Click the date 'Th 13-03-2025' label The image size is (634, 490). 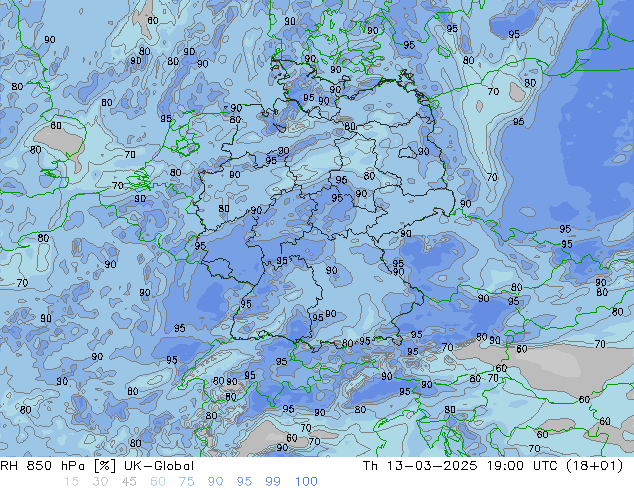pyautogui.click(x=420, y=466)
